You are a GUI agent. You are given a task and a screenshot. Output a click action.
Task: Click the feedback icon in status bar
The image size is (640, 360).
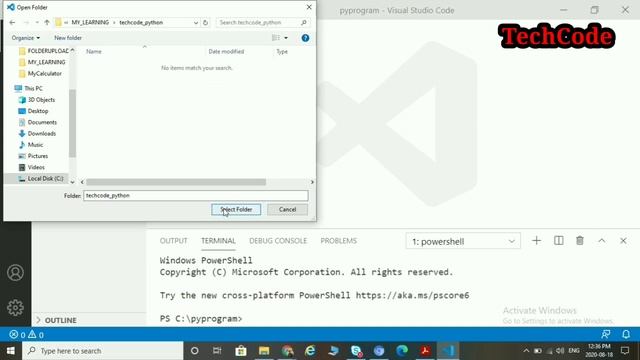coord(606,335)
